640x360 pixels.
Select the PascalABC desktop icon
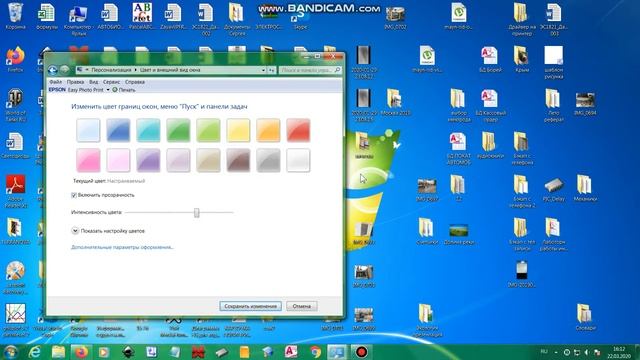point(142,16)
